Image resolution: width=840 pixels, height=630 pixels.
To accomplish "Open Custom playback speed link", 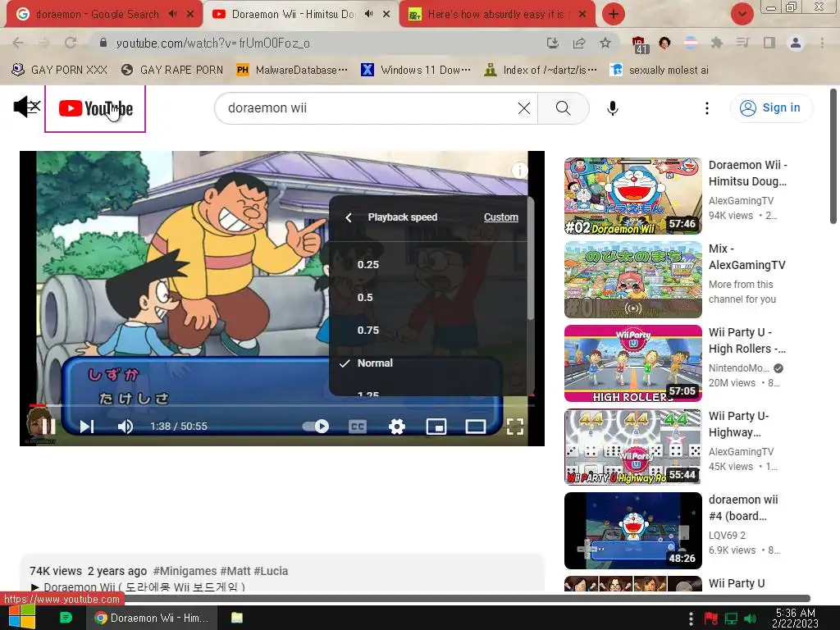I will [x=501, y=217].
